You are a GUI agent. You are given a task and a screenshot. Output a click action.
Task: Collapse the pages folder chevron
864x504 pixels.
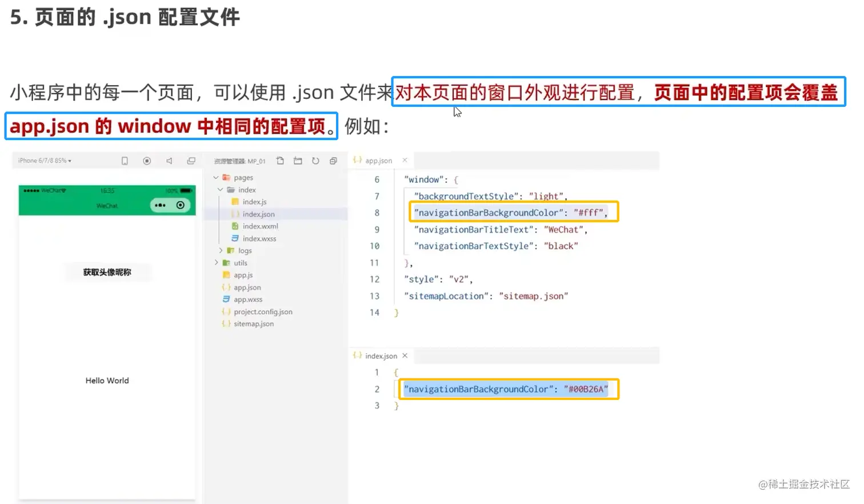click(x=216, y=178)
